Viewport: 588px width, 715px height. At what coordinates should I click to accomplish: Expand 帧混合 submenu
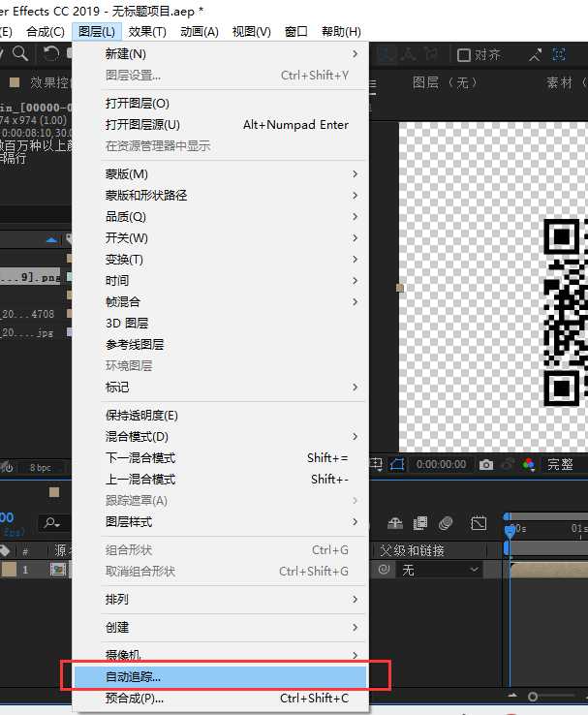[x=221, y=301]
